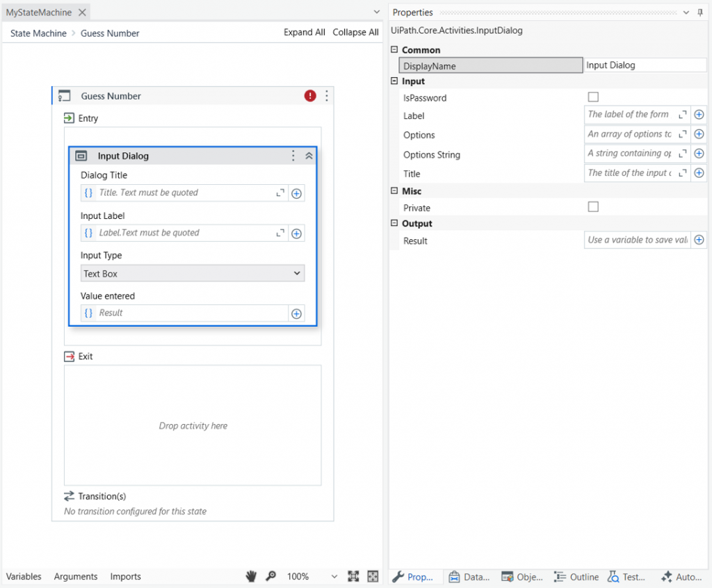
Task: Click the plus button for Label property
Action: 699,115
